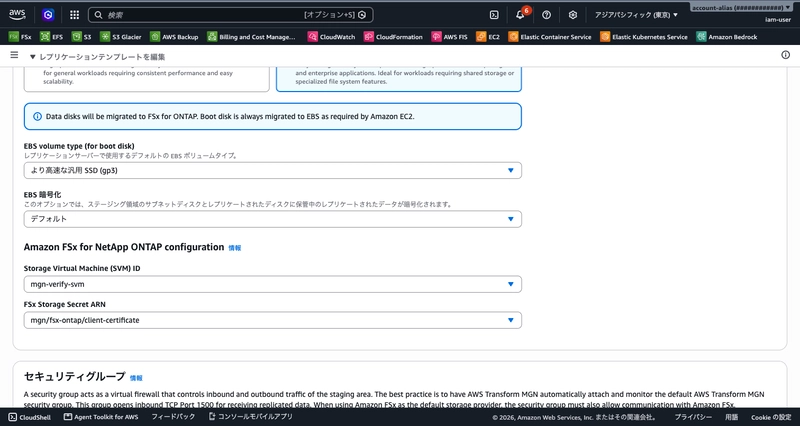
Task: Open the Storage Virtual Machine (SVM) ID dropdown
Action: (x=272, y=284)
